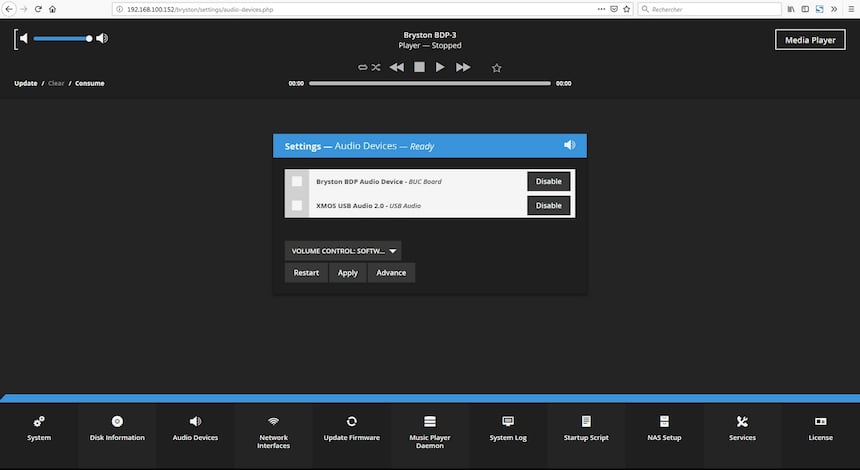Click the Rechercher search field
This screenshot has height=470, width=860.
710,9
